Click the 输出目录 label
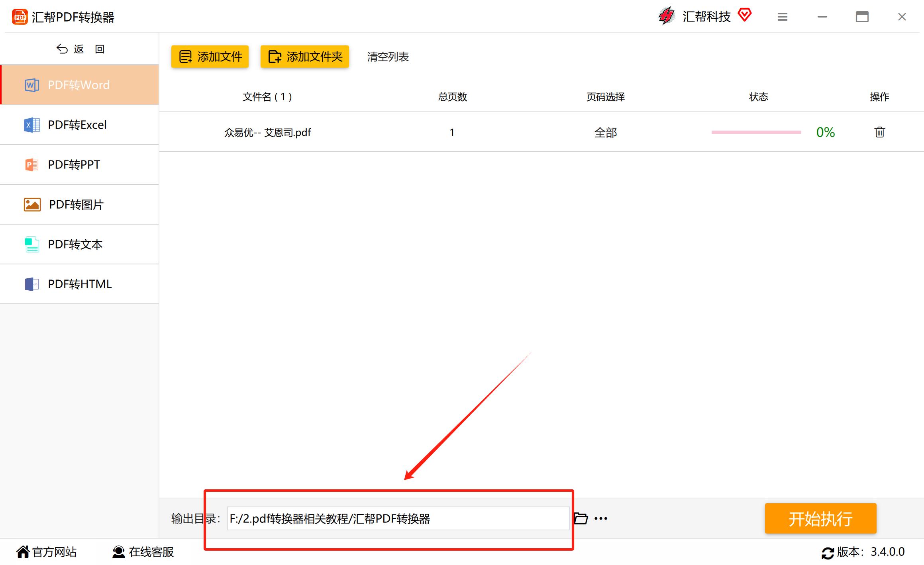924x565 pixels. coord(195,518)
